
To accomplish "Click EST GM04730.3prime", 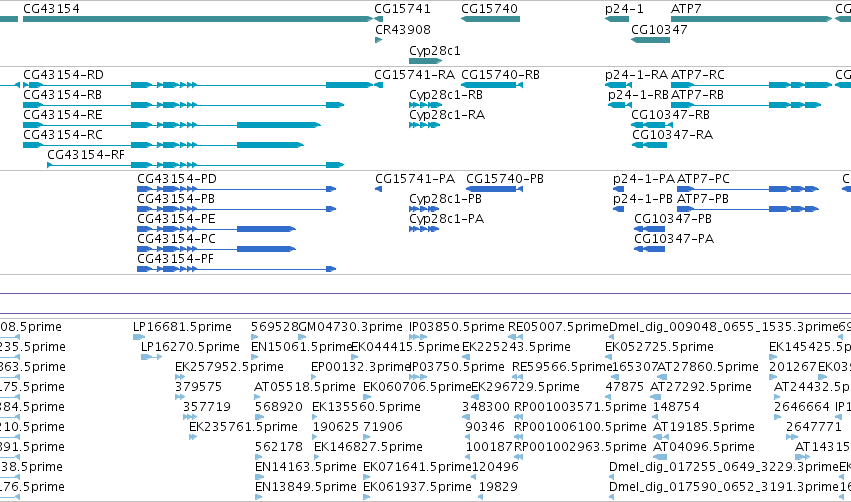I will click(351, 327).
